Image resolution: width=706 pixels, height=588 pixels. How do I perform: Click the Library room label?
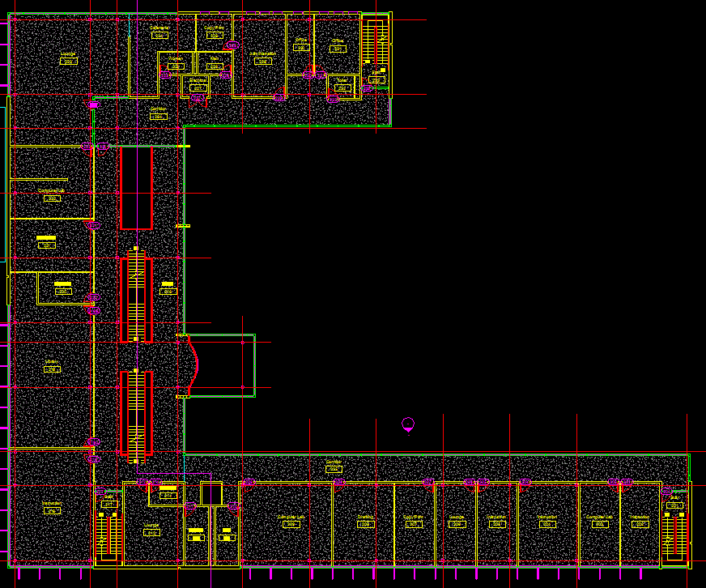(52, 362)
